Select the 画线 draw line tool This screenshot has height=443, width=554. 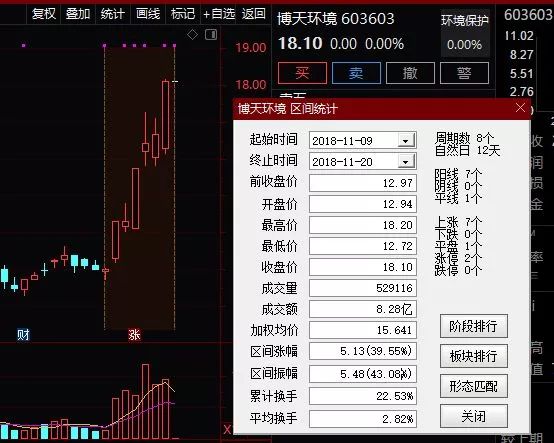click(x=148, y=14)
